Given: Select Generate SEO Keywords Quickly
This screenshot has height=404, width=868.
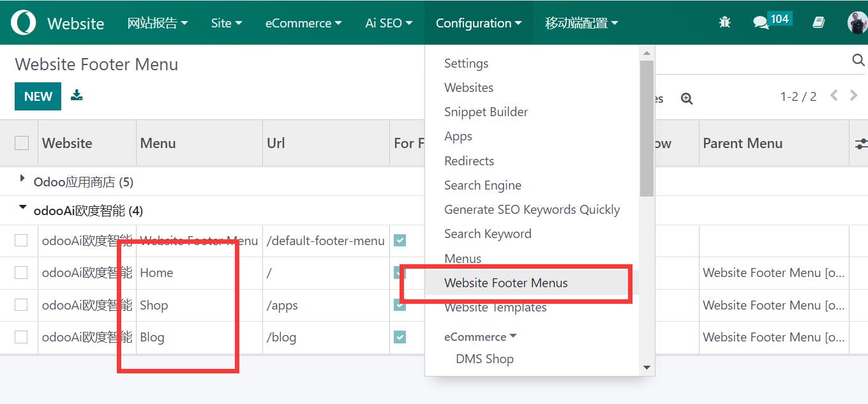Looking at the screenshot, I should pos(532,209).
